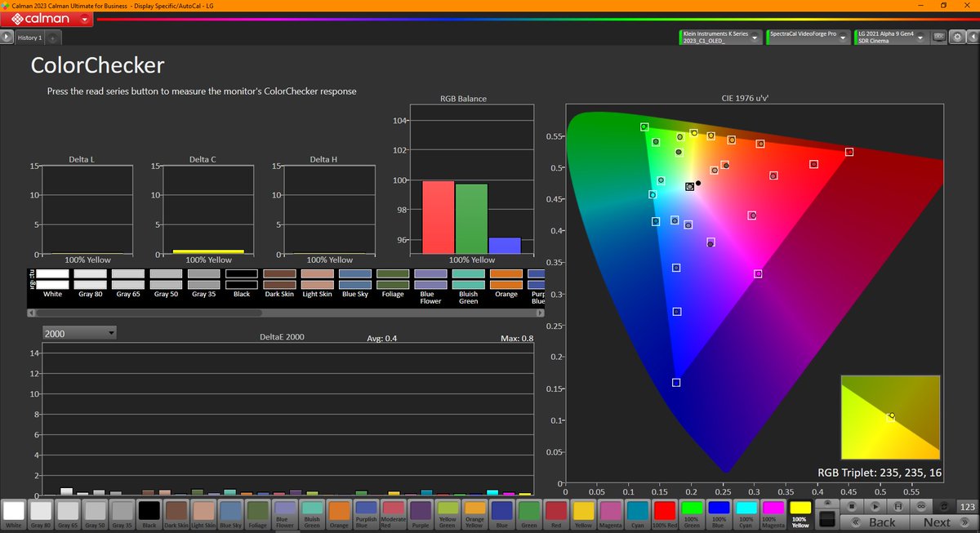This screenshot has height=533, width=980.
Task: Add a new history tab with plus icon
Action: click(51, 38)
